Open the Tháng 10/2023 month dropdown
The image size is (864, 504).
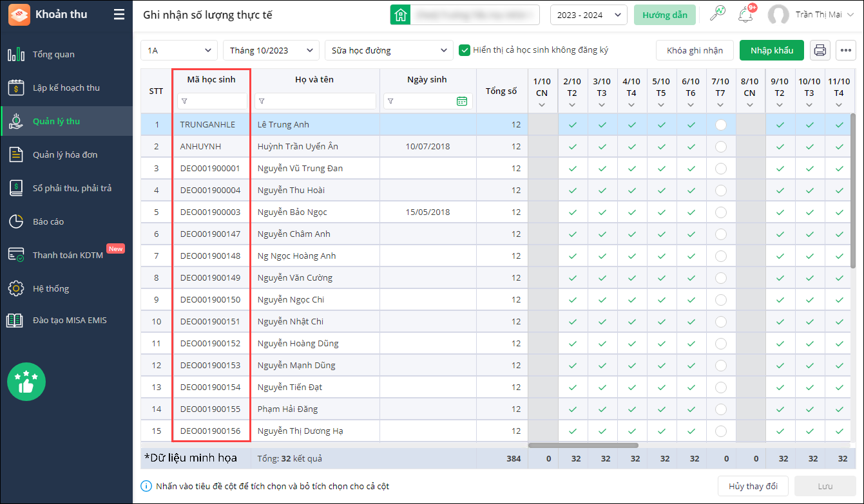pos(271,50)
